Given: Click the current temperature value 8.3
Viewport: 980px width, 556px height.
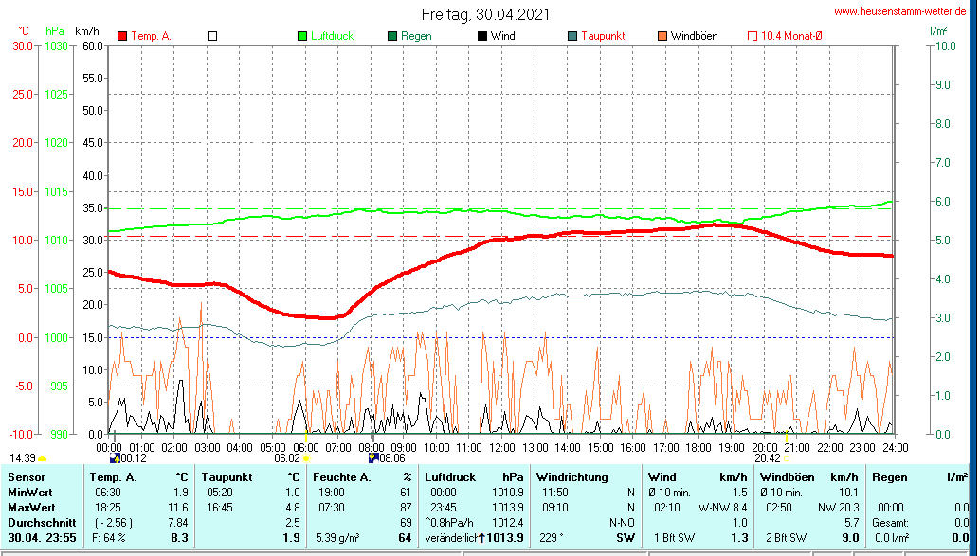Looking at the screenshot, I should pos(179,538).
